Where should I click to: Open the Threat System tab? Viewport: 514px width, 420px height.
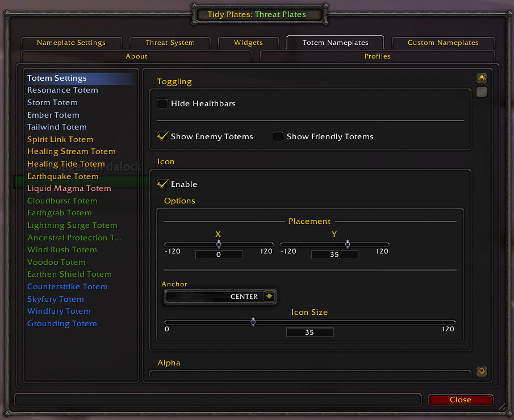(x=170, y=43)
